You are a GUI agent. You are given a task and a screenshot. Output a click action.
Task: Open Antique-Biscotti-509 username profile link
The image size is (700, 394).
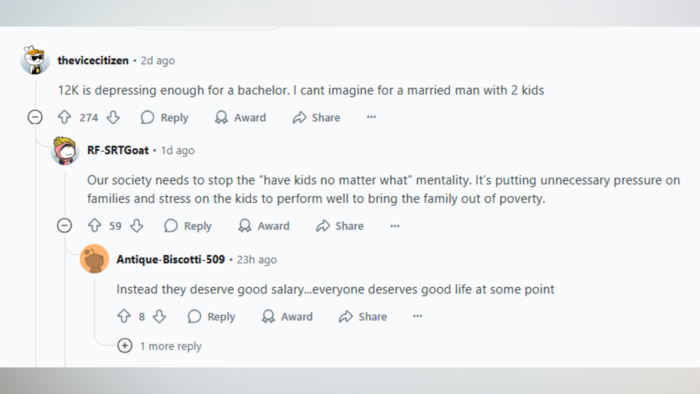pos(171,259)
